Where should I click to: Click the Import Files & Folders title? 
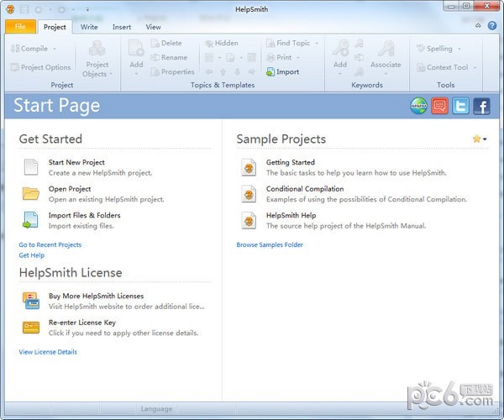point(85,215)
